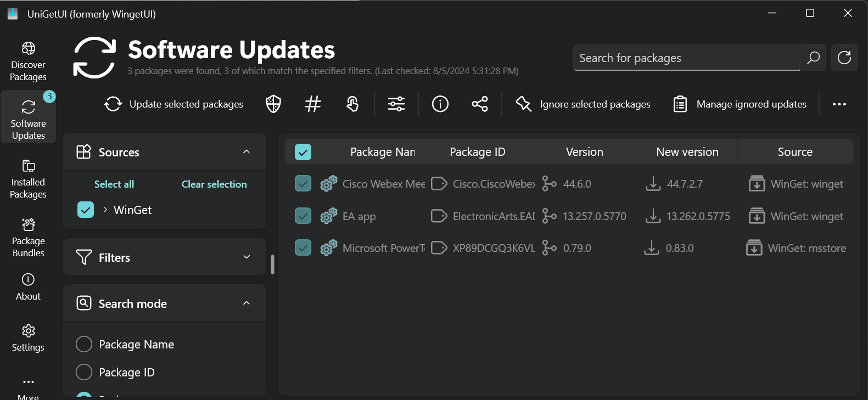Collapse the Search mode panel

pyautogui.click(x=247, y=303)
